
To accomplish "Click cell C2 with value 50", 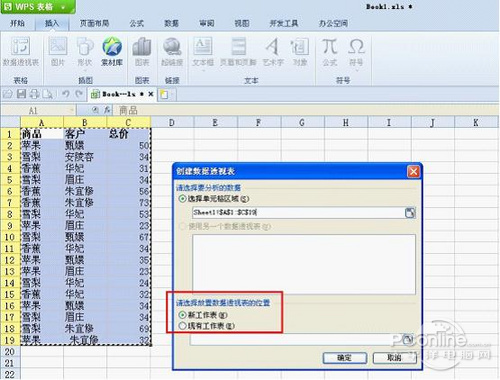I will coord(129,146).
